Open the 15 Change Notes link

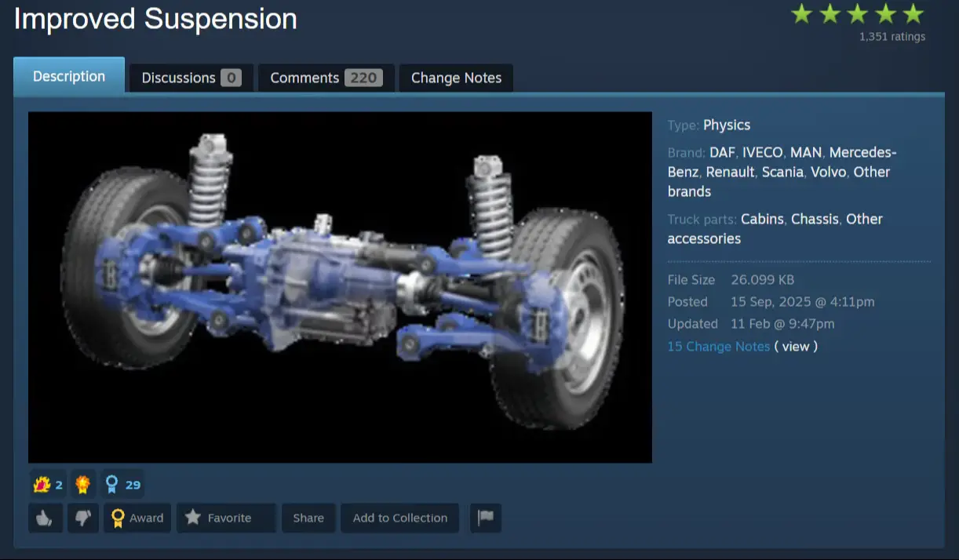(719, 346)
